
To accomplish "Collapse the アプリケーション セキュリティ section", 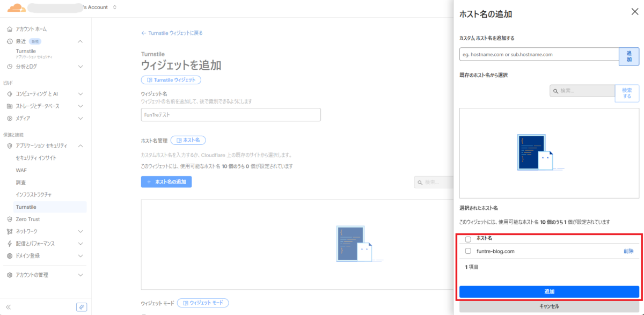I will (x=80, y=145).
